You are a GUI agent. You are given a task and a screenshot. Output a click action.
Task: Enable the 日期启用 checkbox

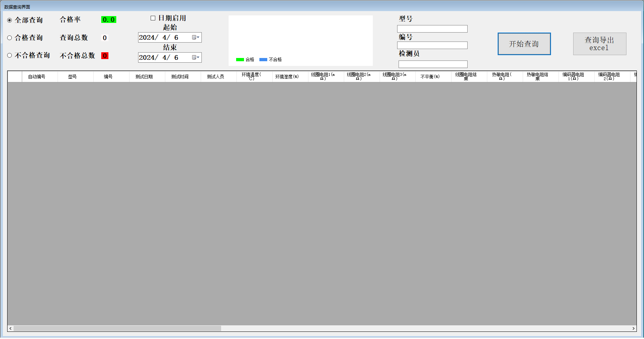[153, 18]
